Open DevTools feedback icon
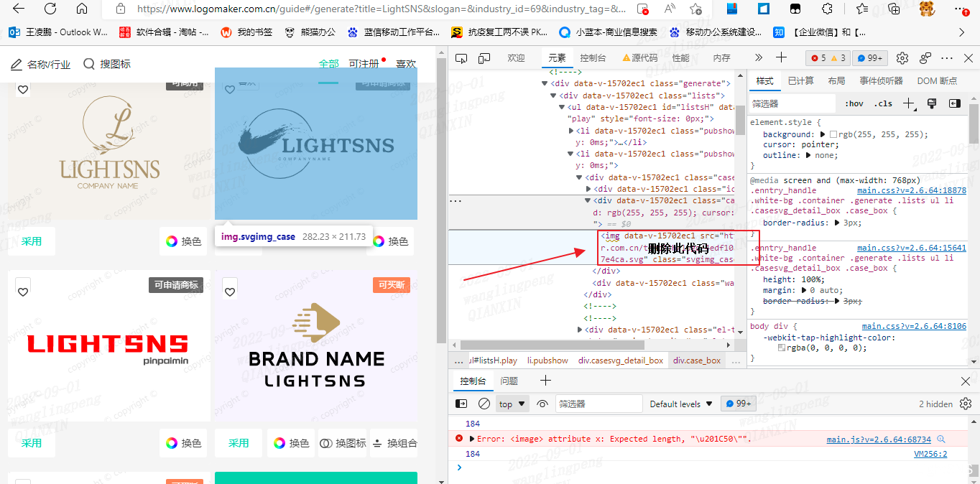 point(925,58)
